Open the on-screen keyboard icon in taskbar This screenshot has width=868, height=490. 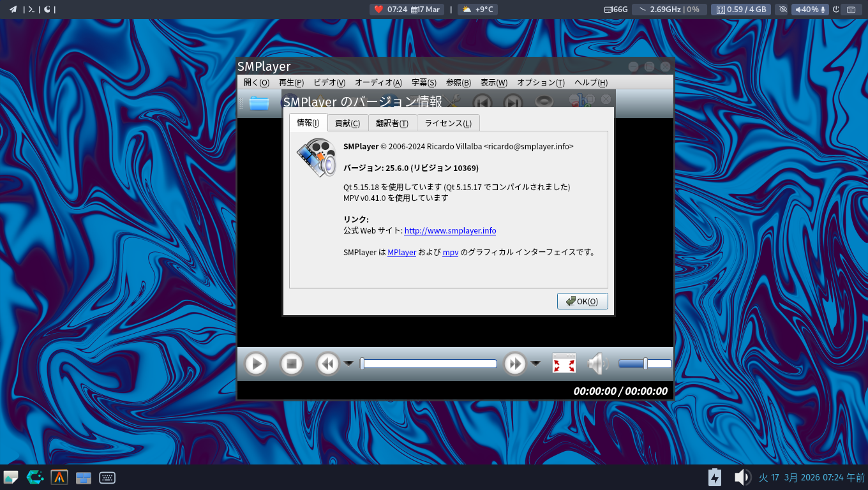point(107,477)
